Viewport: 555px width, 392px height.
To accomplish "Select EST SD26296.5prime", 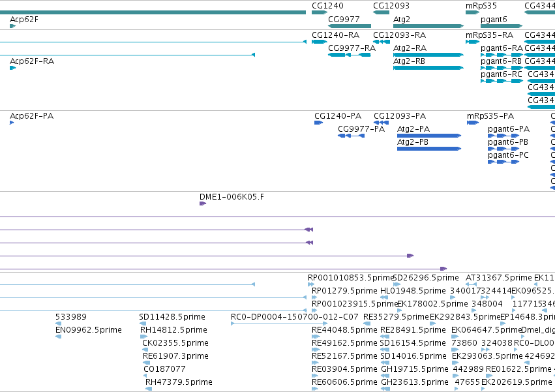I will click(426, 278).
